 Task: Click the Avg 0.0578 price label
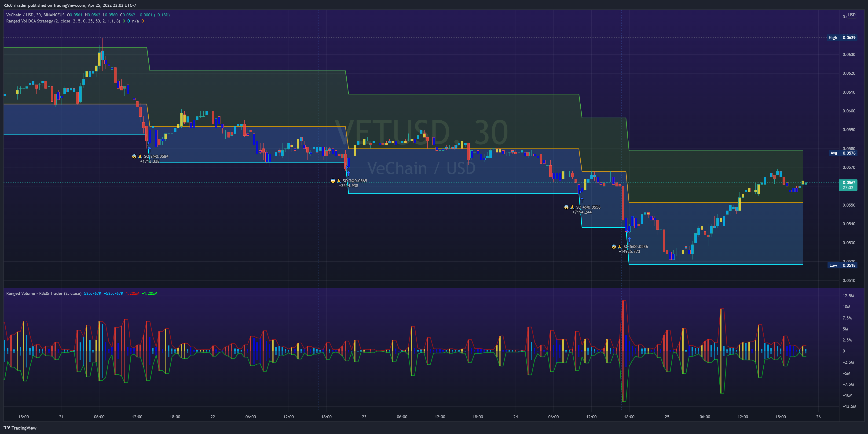(842, 153)
